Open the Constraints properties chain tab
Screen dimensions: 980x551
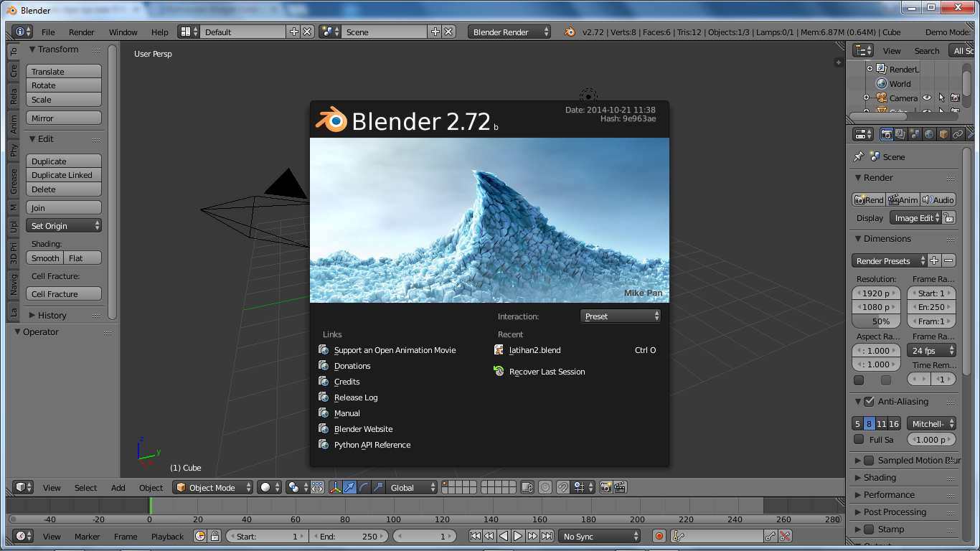pos(958,134)
